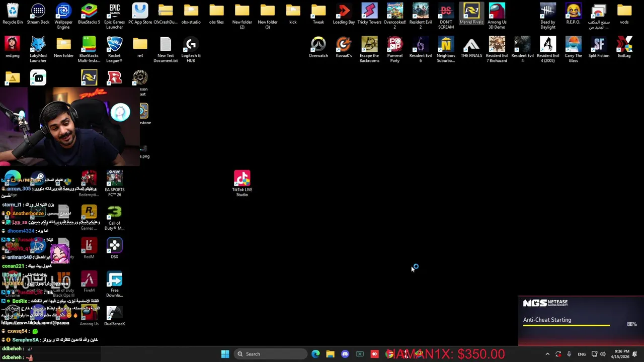Open the Windows Start menu
Viewport: 644px width, 362px height.
(225, 354)
